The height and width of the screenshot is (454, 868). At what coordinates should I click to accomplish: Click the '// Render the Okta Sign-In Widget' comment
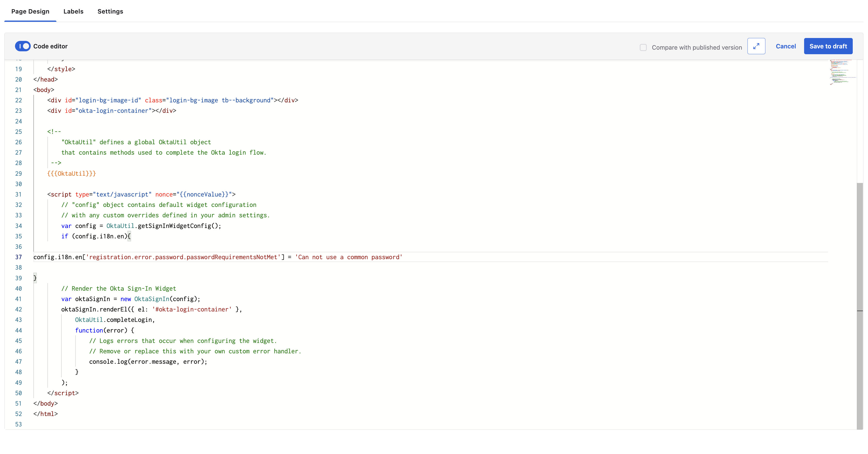coord(119,289)
